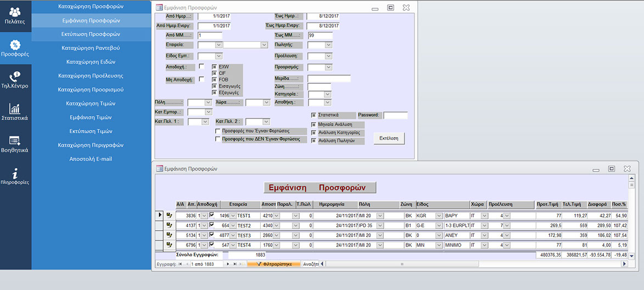This screenshot has height=290, width=644.
Task: Open the Προορισμός dropdown list
Action: tap(328, 67)
